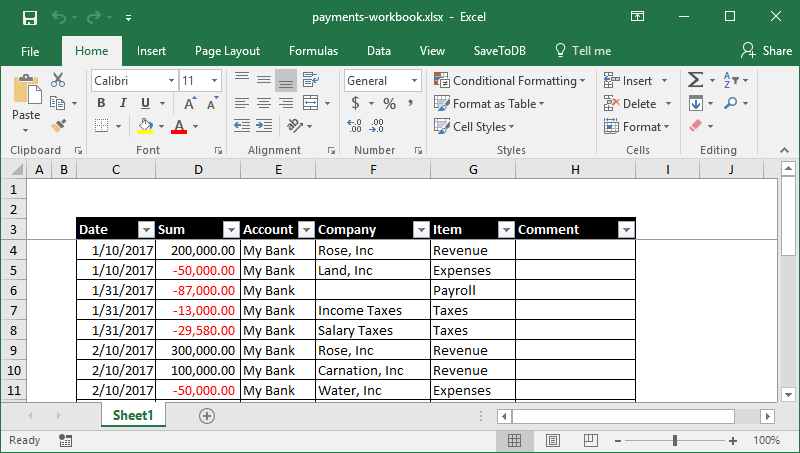Apply Percent Style format
This screenshot has width=800, height=453.
tap(390, 104)
